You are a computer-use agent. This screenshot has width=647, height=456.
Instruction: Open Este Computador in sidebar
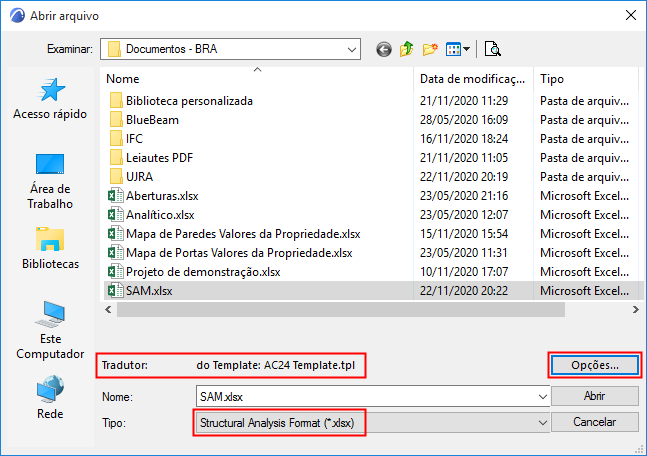click(x=50, y=330)
